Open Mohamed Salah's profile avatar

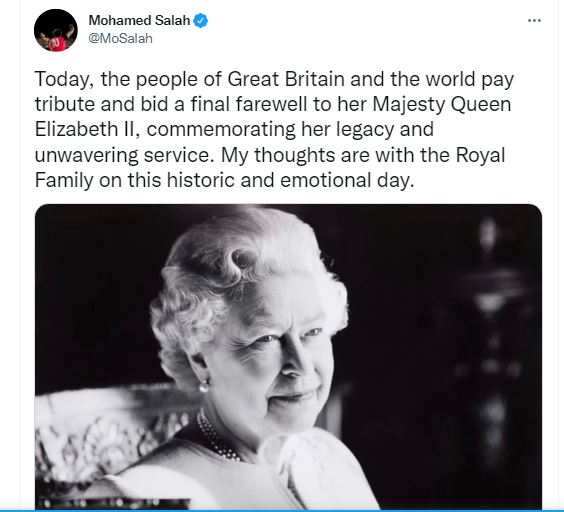pyautogui.click(x=56, y=30)
